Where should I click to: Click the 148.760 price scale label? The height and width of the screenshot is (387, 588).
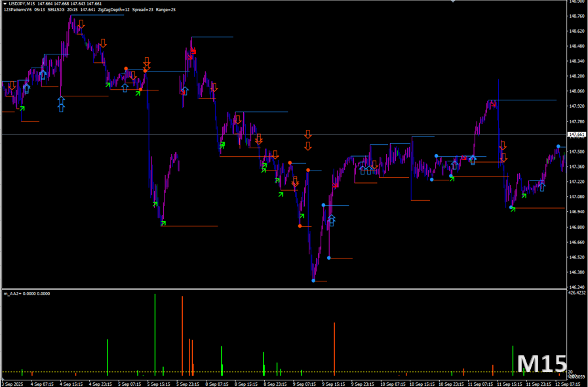coord(576,16)
